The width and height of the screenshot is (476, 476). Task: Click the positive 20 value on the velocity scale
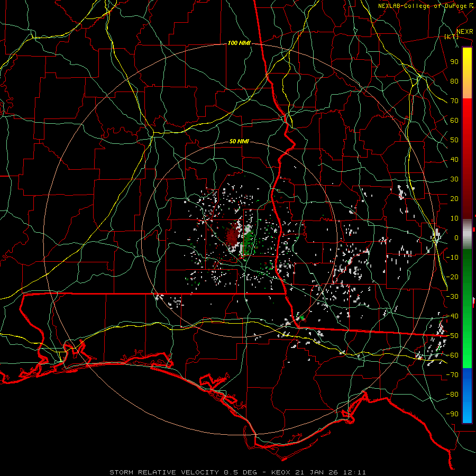[x=454, y=199]
